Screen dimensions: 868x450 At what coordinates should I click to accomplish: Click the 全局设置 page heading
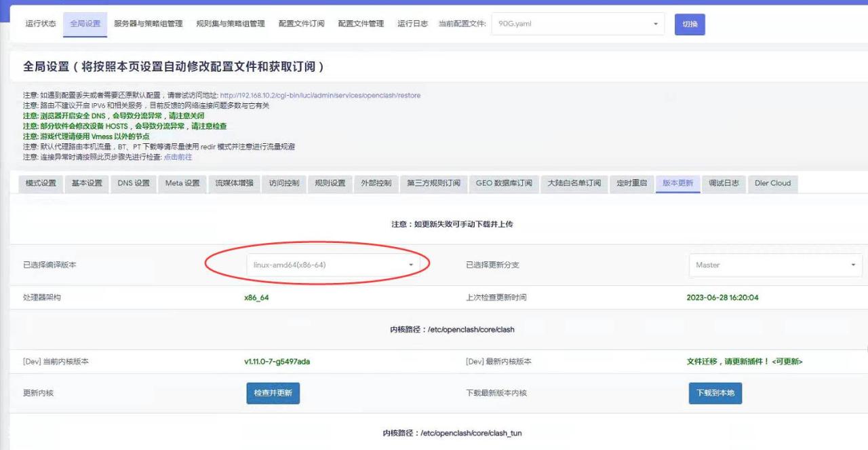174,67
